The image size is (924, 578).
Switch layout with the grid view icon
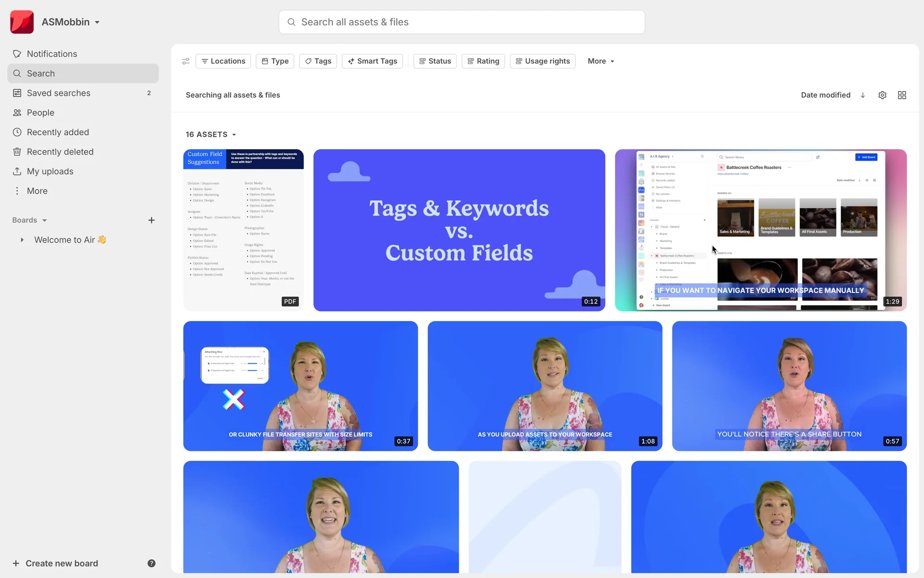pyautogui.click(x=902, y=95)
